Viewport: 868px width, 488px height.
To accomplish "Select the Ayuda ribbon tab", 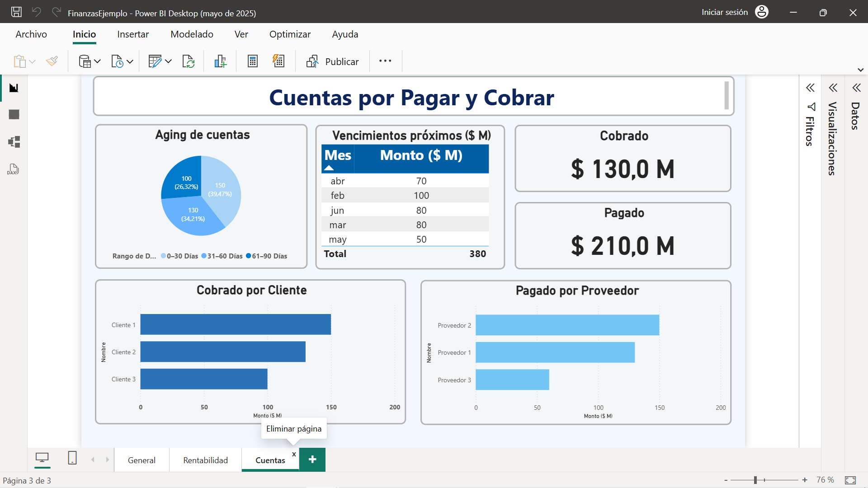I will click(345, 34).
